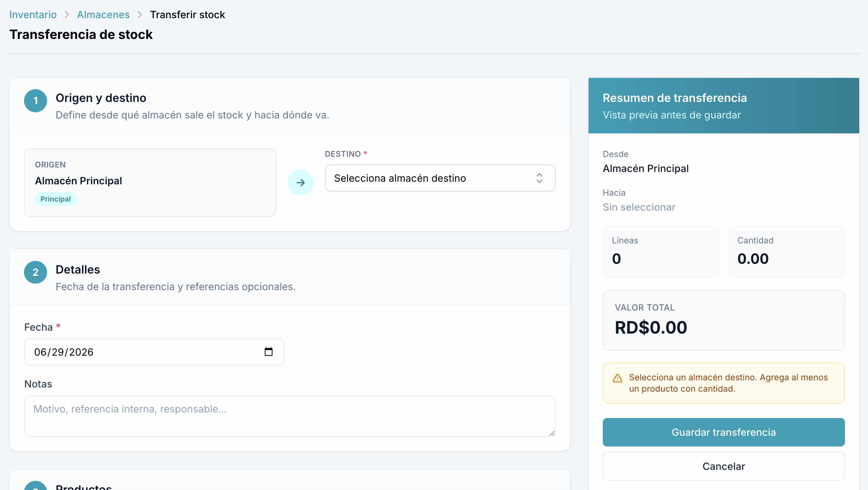Click the Líneas count value 0
Image resolution: width=868 pixels, height=490 pixels.
click(616, 259)
